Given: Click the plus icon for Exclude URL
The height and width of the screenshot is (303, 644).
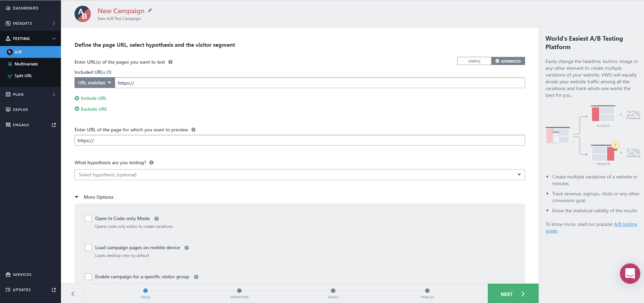Looking at the screenshot, I should pyautogui.click(x=77, y=109).
